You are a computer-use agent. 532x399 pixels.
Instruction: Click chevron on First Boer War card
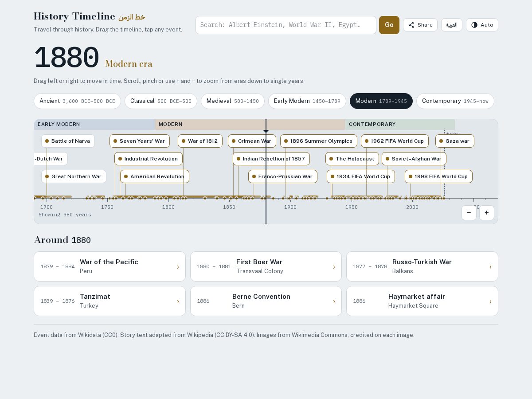[334, 266]
